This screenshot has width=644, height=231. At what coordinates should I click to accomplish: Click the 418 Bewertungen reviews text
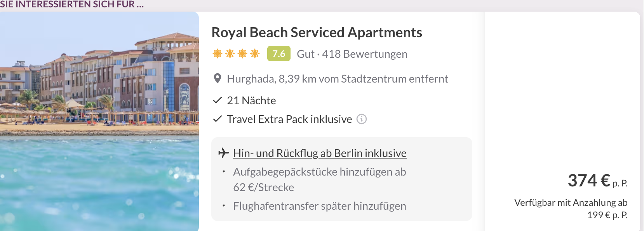point(364,54)
